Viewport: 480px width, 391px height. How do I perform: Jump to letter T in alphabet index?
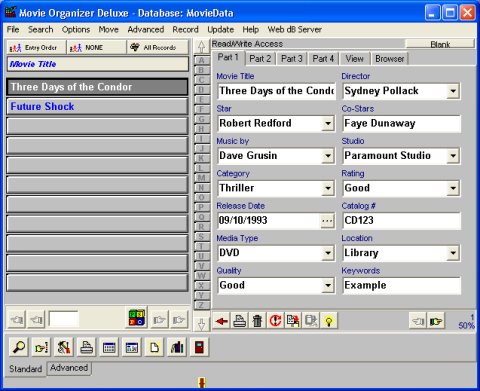tap(201, 246)
